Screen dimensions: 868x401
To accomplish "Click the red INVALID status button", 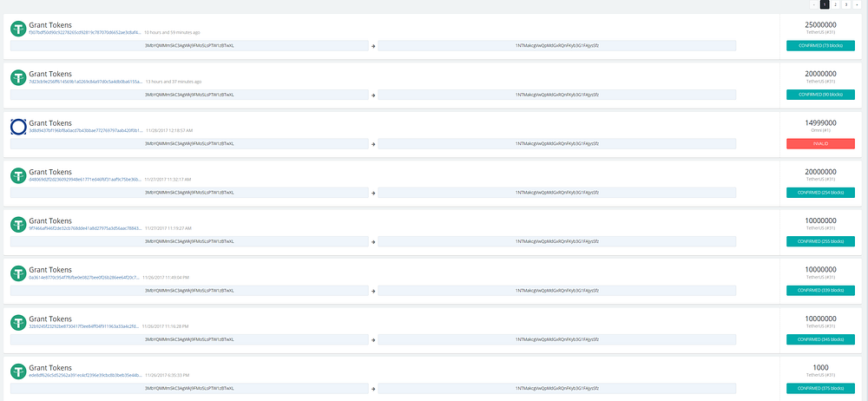I will pos(820,143).
